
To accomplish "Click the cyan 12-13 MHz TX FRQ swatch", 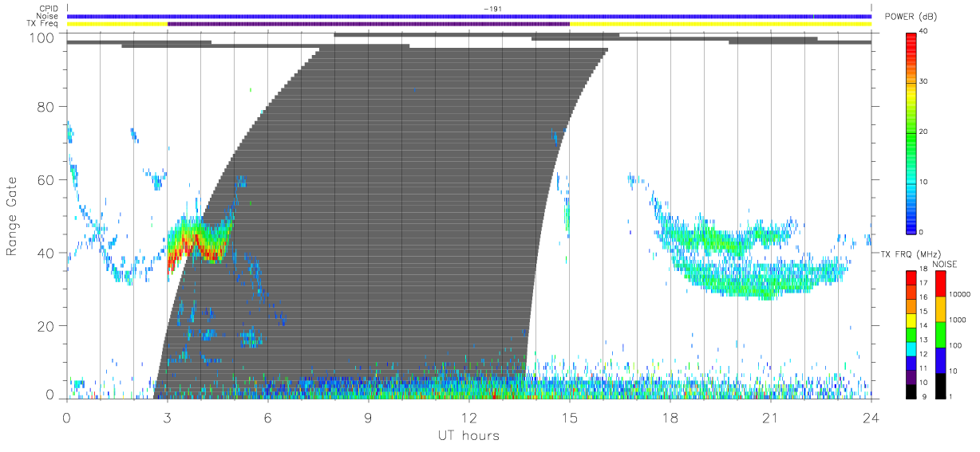I will [911, 348].
